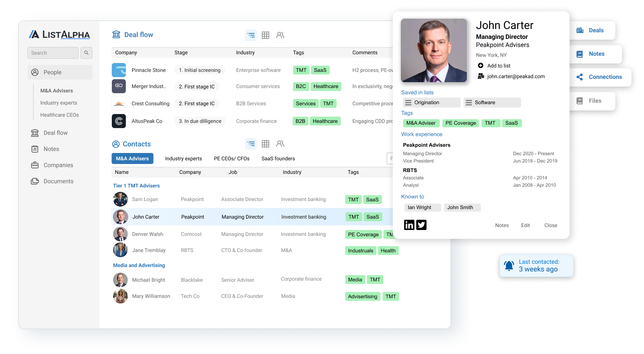
Task: Click John Carter's LinkedIn icon
Action: click(409, 225)
